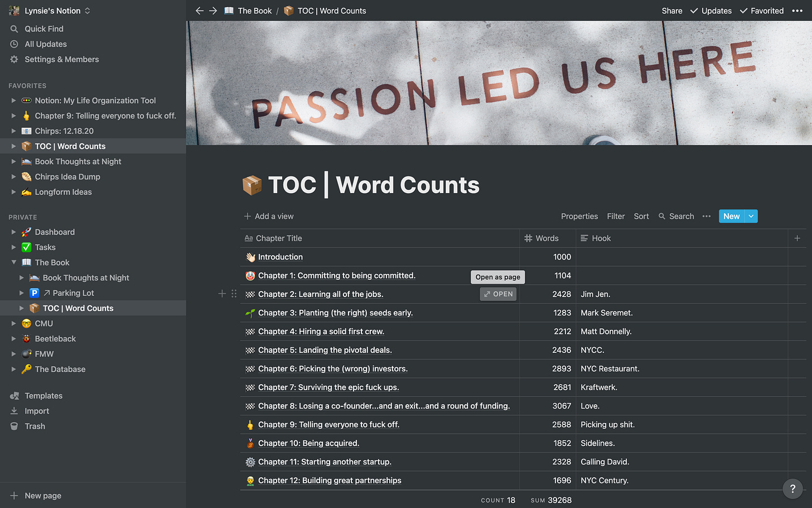Click the seedling icon on the Chapter 3 row
812x508 pixels.
pyautogui.click(x=250, y=313)
